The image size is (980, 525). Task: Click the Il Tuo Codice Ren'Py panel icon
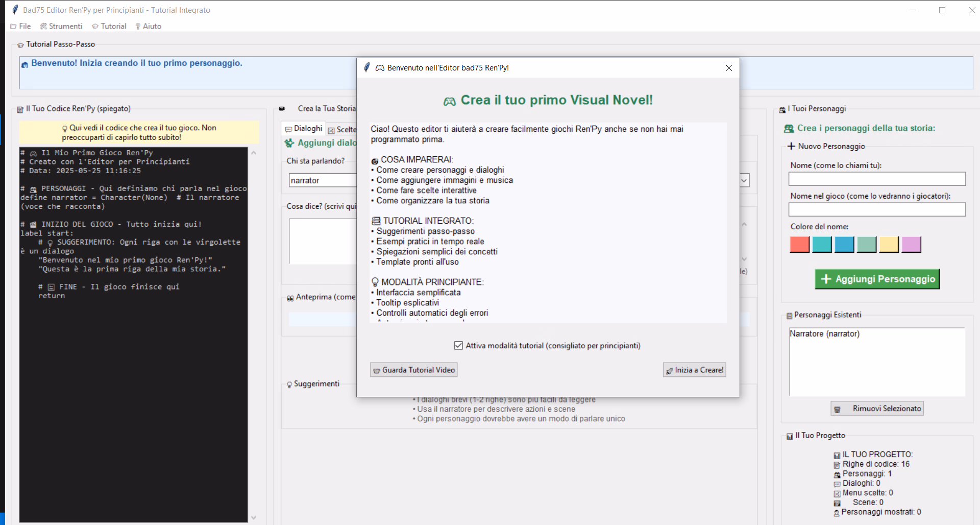(20, 109)
